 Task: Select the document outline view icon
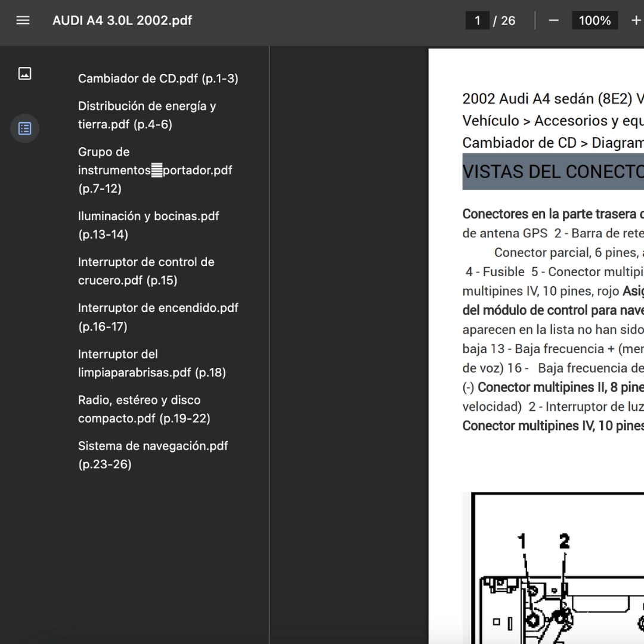pyautogui.click(x=24, y=128)
